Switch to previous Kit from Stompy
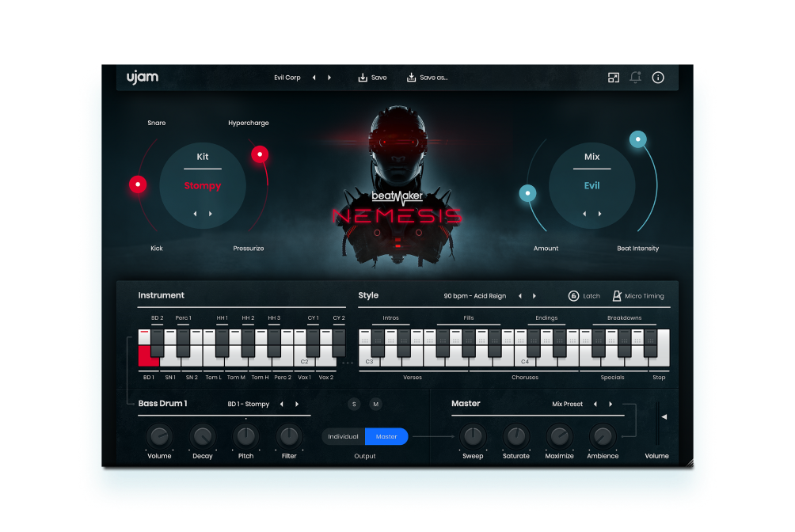795x532 pixels. click(x=196, y=214)
